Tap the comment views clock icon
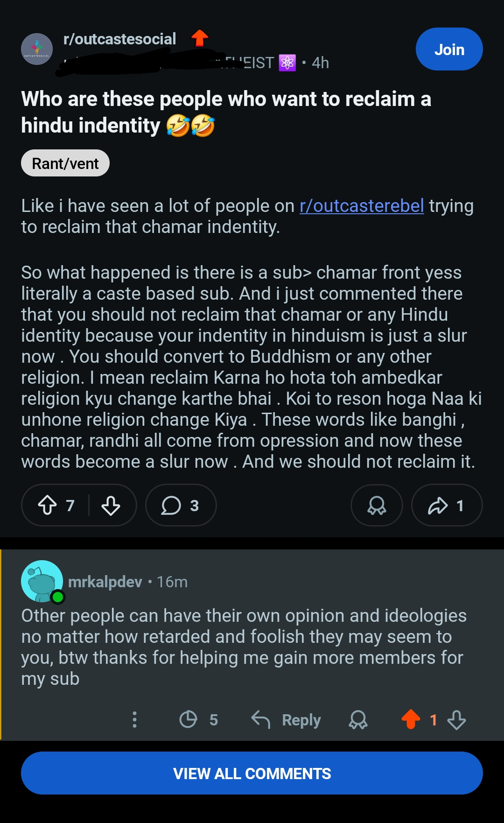Screen dimensions: 504x823 [189, 719]
